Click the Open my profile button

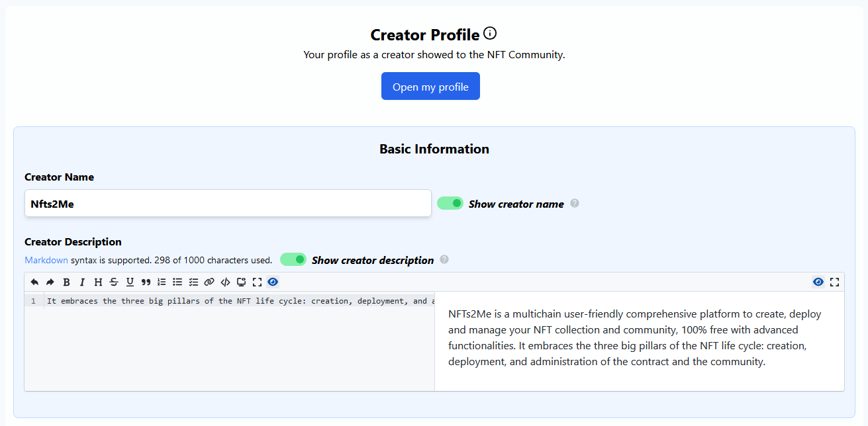[430, 87]
